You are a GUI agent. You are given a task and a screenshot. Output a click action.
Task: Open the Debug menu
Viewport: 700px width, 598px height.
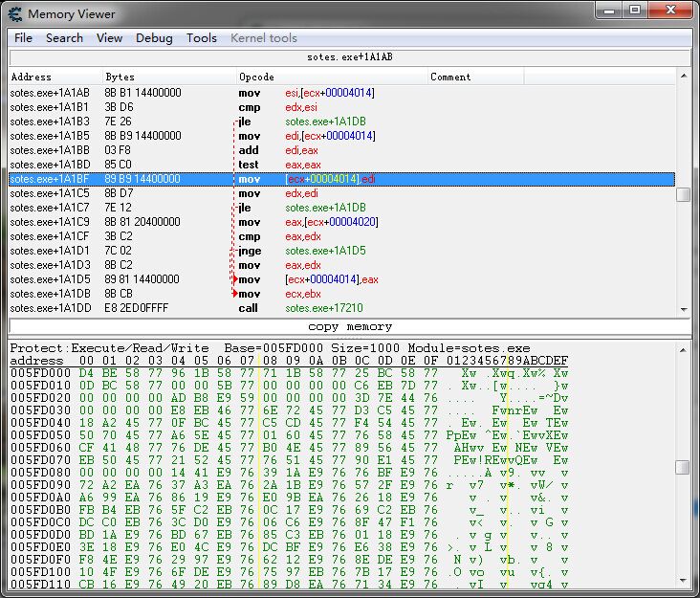(x=154, y=38)
